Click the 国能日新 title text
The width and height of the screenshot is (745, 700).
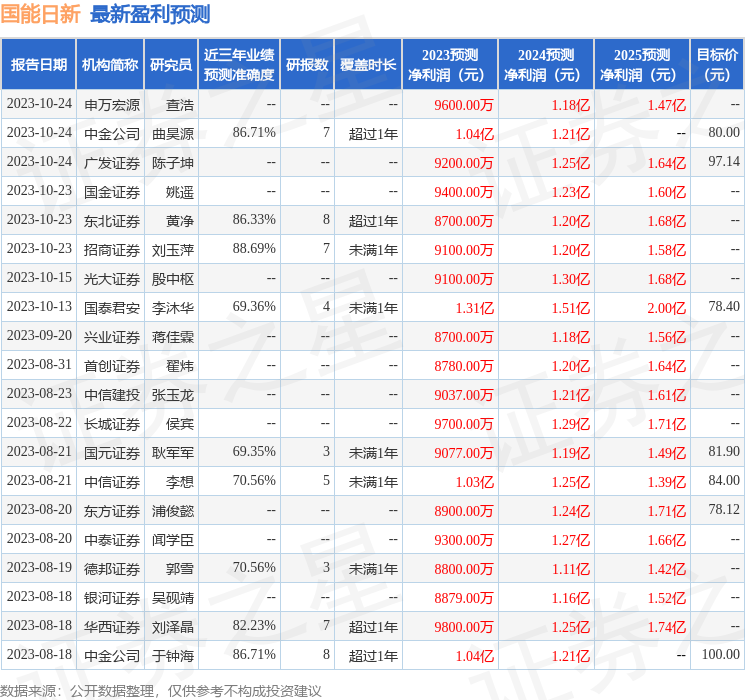point(40,14)
